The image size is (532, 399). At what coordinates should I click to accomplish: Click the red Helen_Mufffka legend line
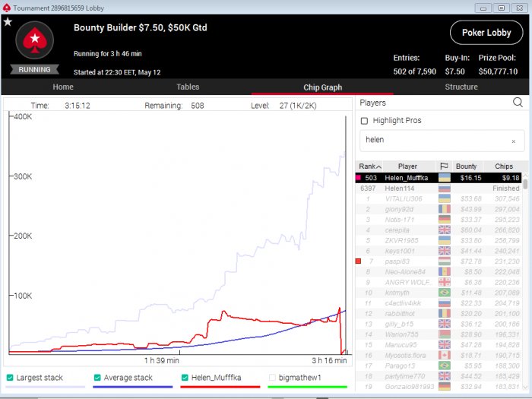pyautogui.click(x=220, y=387)
